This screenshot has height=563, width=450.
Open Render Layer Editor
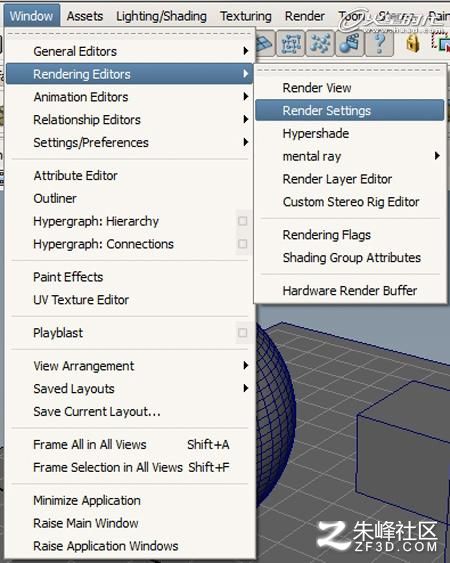point(337,179)
